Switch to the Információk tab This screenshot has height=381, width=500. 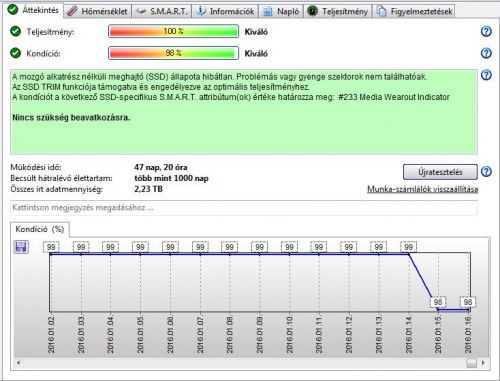pos(226,11)
